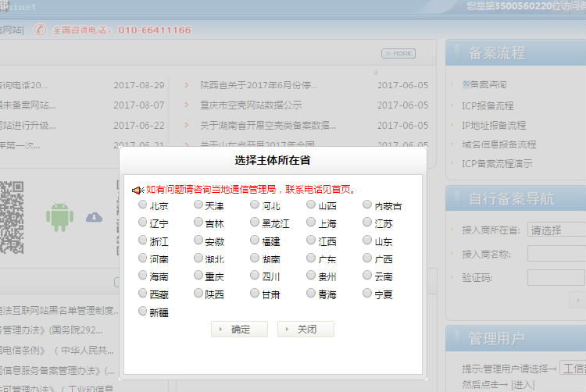The image size is (586, 392).
Task: Open the 接入商所在省 dropdown
Action: [556, 230]
